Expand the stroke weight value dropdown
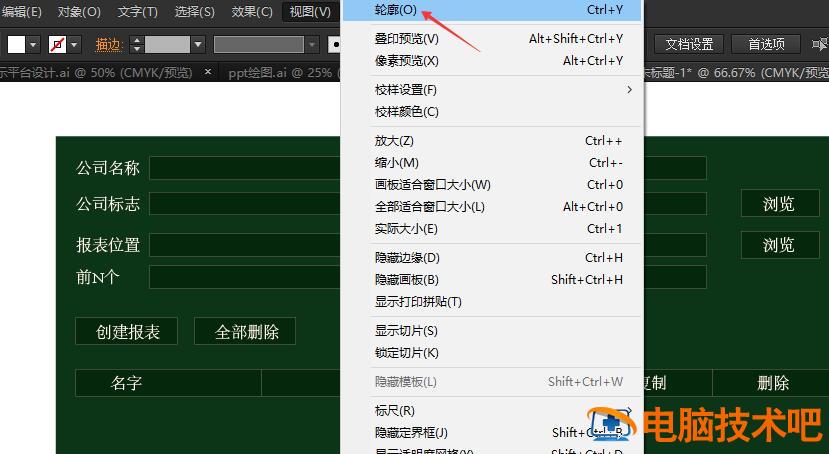The width and height of the screenshot is (829, 454). click(198, 45)
